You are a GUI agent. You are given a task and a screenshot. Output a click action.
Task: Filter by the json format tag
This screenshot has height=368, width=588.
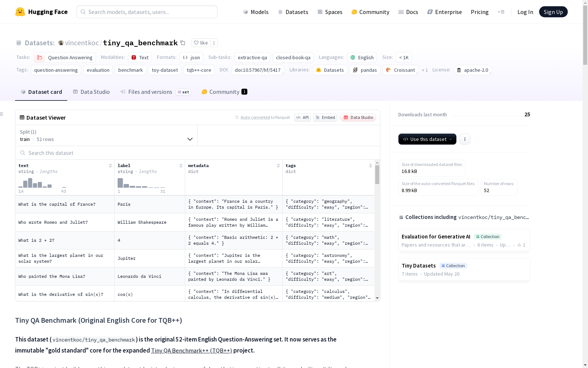[x=191, y=57]
